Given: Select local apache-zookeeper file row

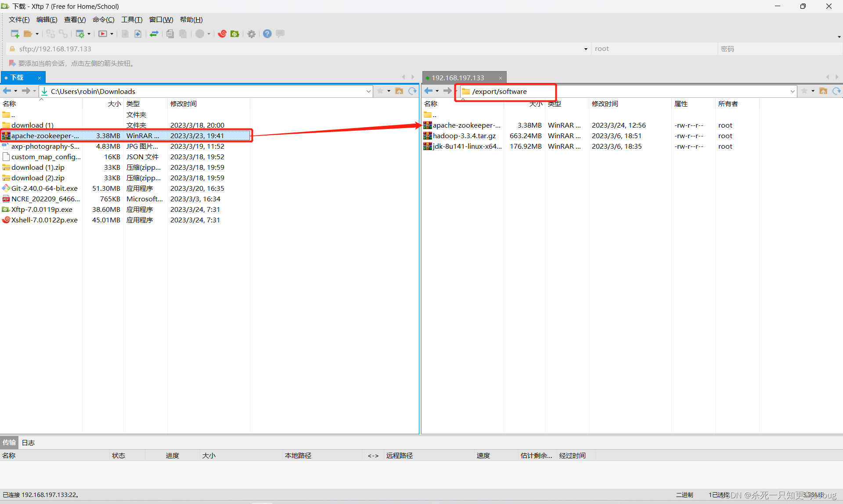Looking at the screenshot, I should point(126,136).
